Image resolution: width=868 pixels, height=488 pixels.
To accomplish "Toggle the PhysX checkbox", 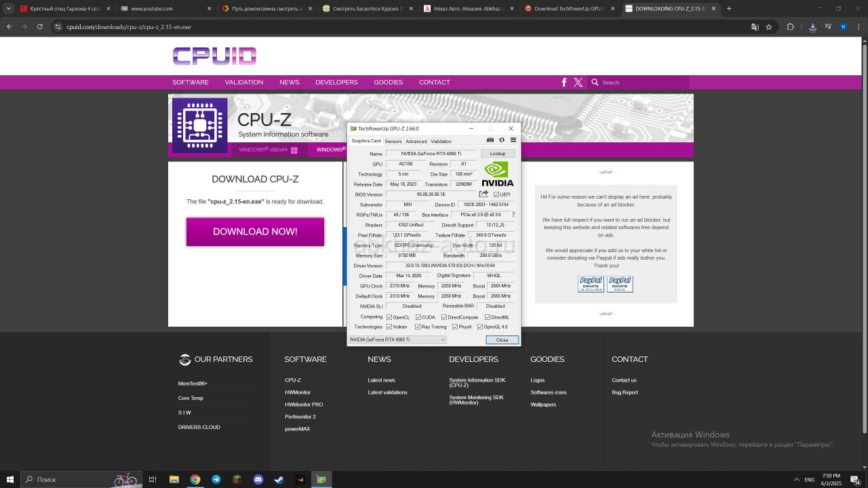I will click(455, 327).
